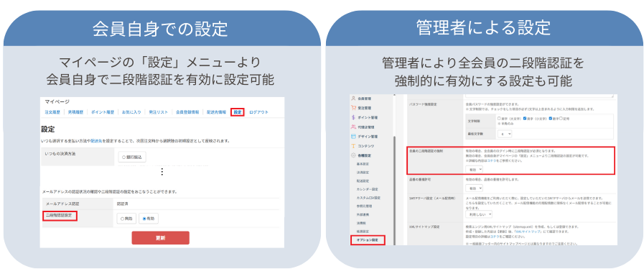Switch to the 設定 tab in My Page

pyautogui.click(x=238, y=112)
